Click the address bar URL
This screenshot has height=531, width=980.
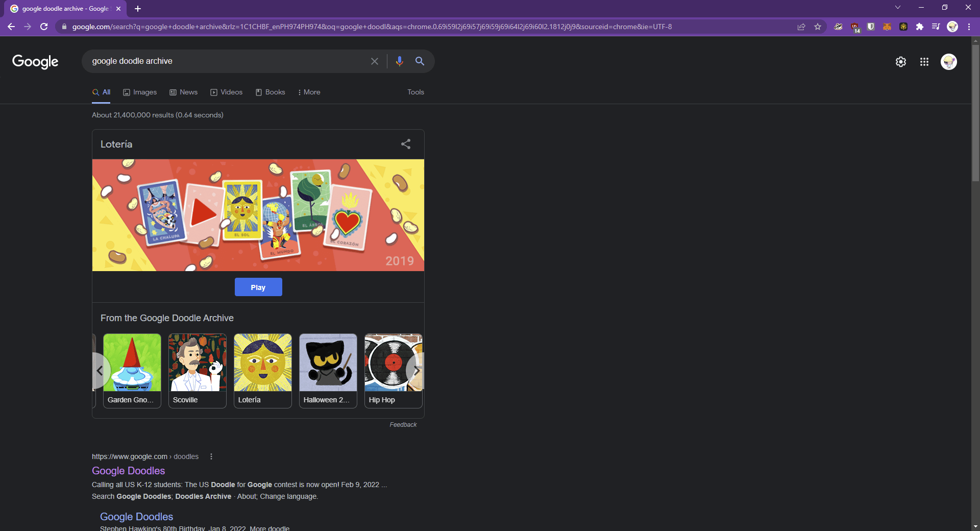[x=372, y=27]
